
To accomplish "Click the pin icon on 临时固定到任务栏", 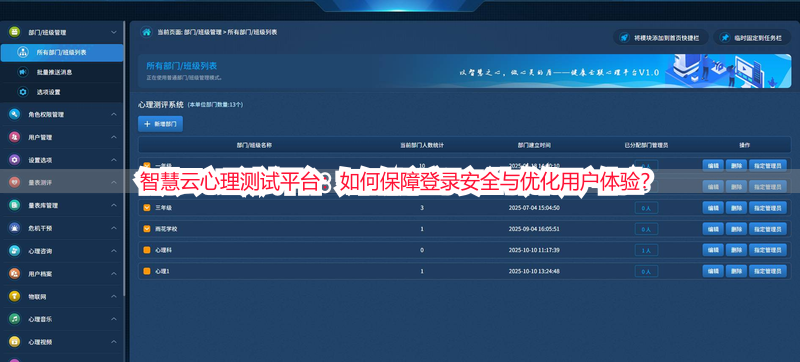I will tap(724, 38).
